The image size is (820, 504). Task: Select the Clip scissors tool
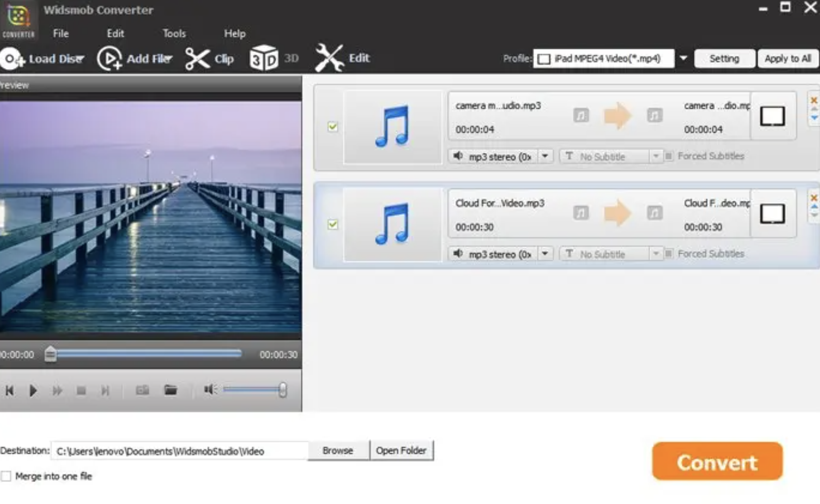(x=197, y=59)
